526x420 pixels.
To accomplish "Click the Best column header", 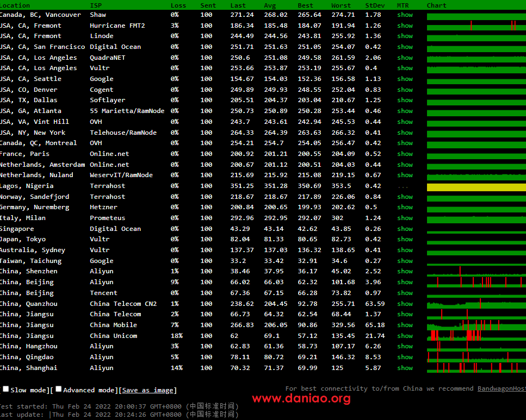I will (x=305, y=5).
